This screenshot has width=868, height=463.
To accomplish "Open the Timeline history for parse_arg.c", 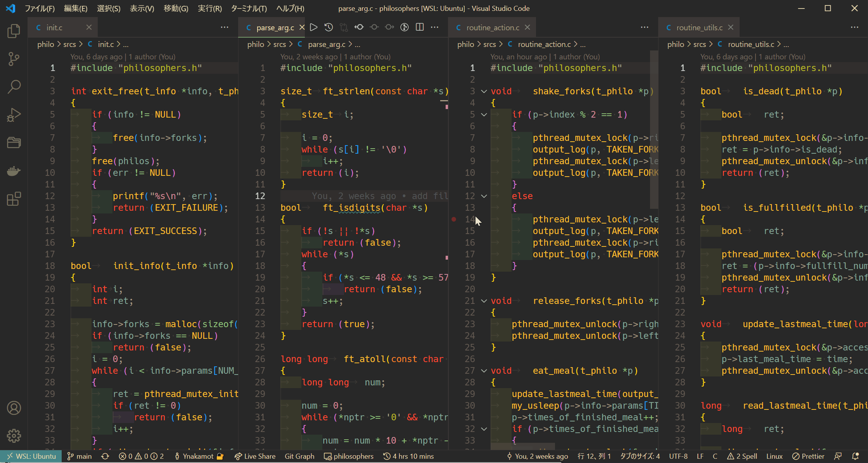I will (328, 27).
